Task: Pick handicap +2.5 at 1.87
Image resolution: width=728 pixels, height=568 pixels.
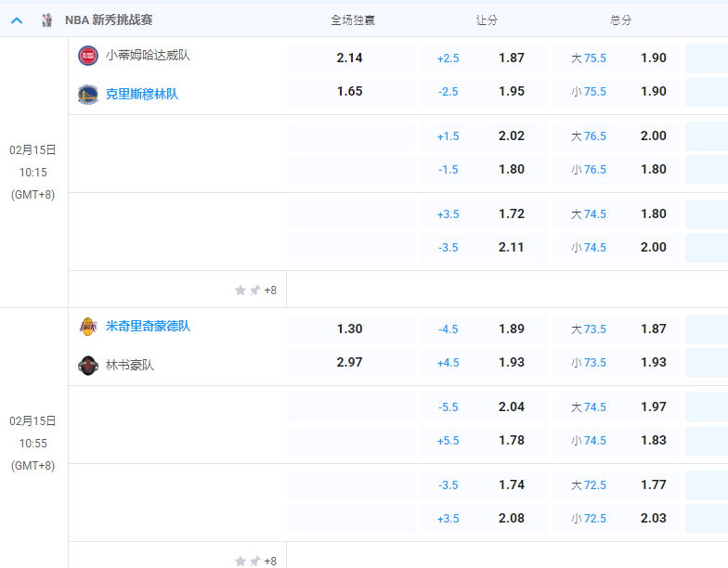Action: point(485,58)
